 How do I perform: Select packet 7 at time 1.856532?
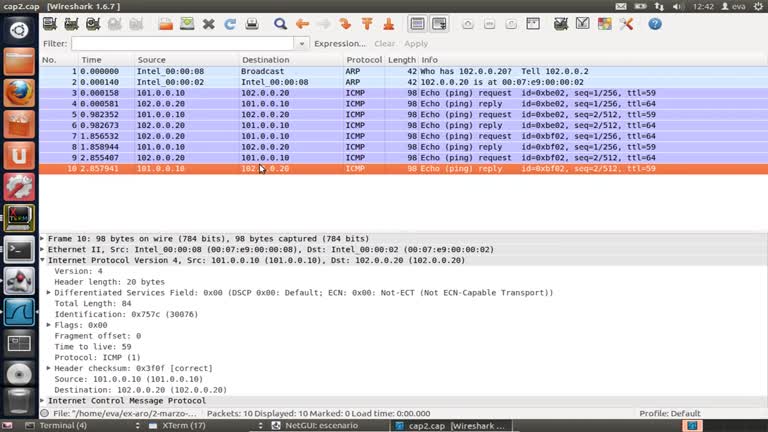coord(403,136)
